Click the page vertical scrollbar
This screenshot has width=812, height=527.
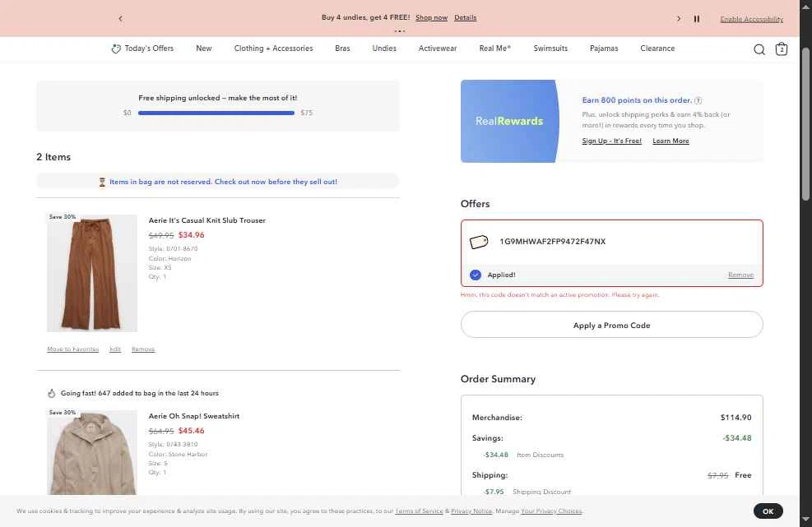[x=805, y=124]
